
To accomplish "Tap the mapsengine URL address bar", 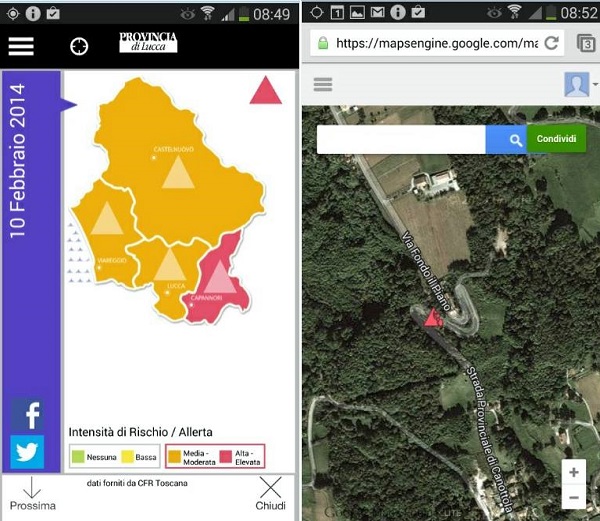I will 437,44.
